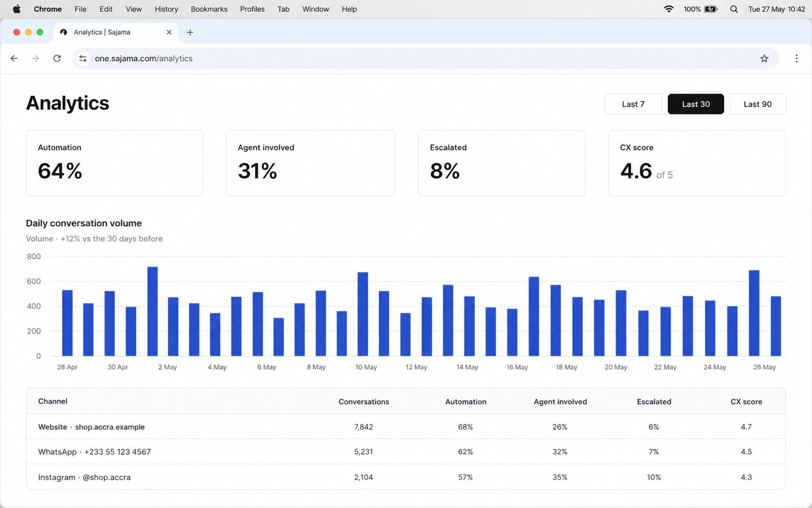This screenshot has height=508, width=812.
Task: Open the Apple menu icon
Action: coord(16,9)
